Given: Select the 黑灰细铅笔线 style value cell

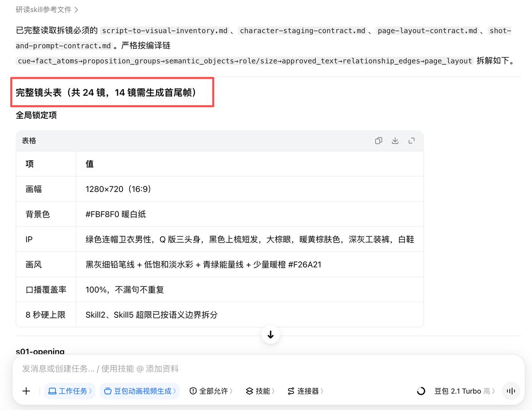Looking at the screenshot, I should click(x=250, y=264).
